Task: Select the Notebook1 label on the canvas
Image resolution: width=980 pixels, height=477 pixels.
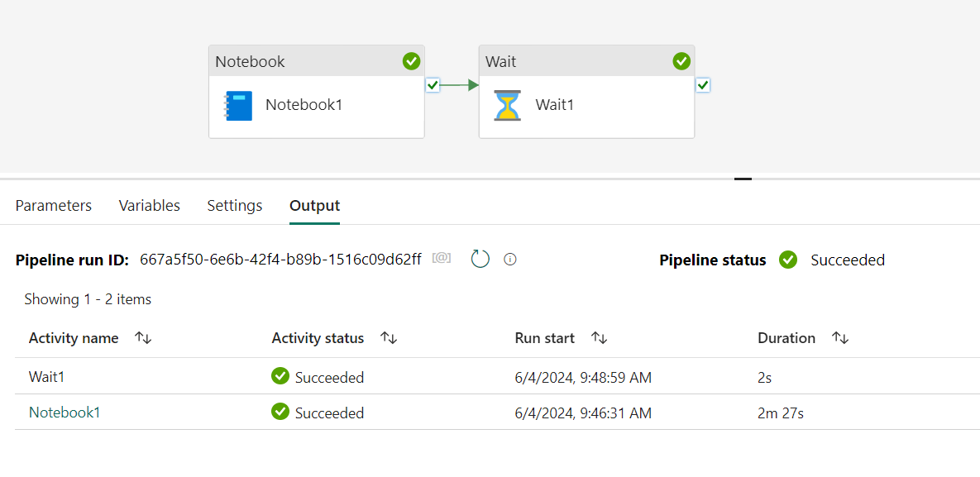Action: click(x=304, y=104)
